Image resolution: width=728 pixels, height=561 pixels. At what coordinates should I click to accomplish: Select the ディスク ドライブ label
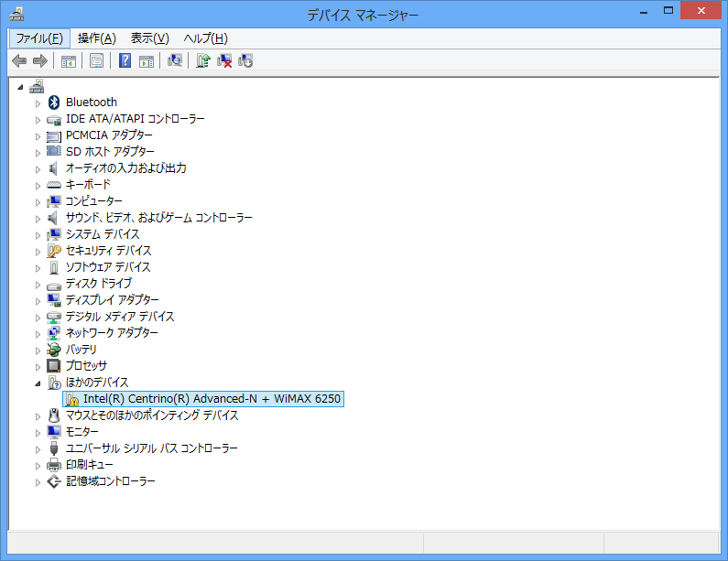point(99,284)
